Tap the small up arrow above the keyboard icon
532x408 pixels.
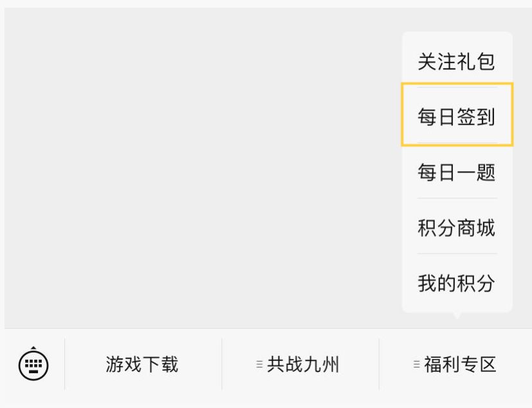[33, 348]
